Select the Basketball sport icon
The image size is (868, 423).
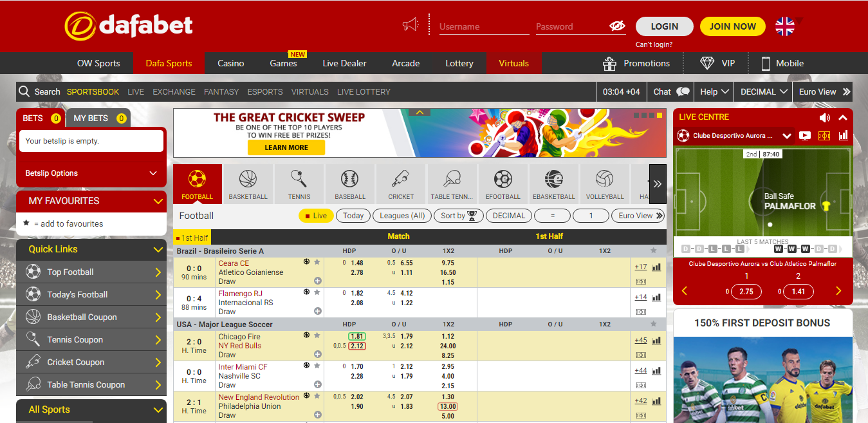(248, 183)
